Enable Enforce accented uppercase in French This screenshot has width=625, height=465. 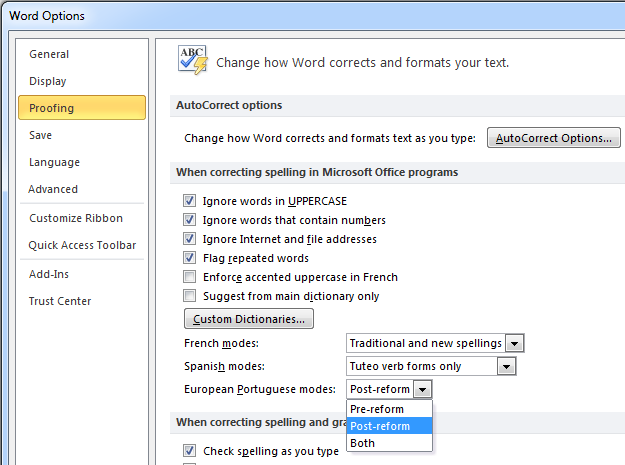tap(189, 277)
